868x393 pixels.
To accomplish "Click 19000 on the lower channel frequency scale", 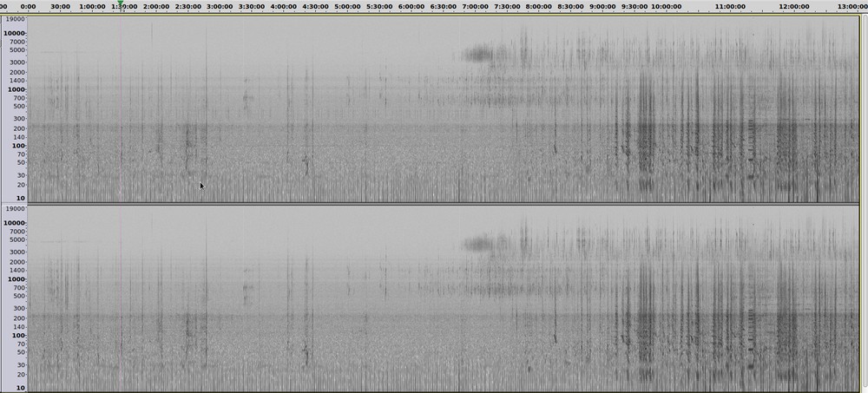I will point(15,209).
